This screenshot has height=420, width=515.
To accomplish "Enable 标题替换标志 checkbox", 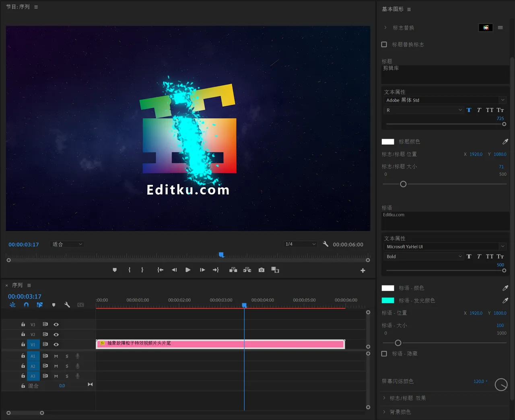I will coord(384,44).
